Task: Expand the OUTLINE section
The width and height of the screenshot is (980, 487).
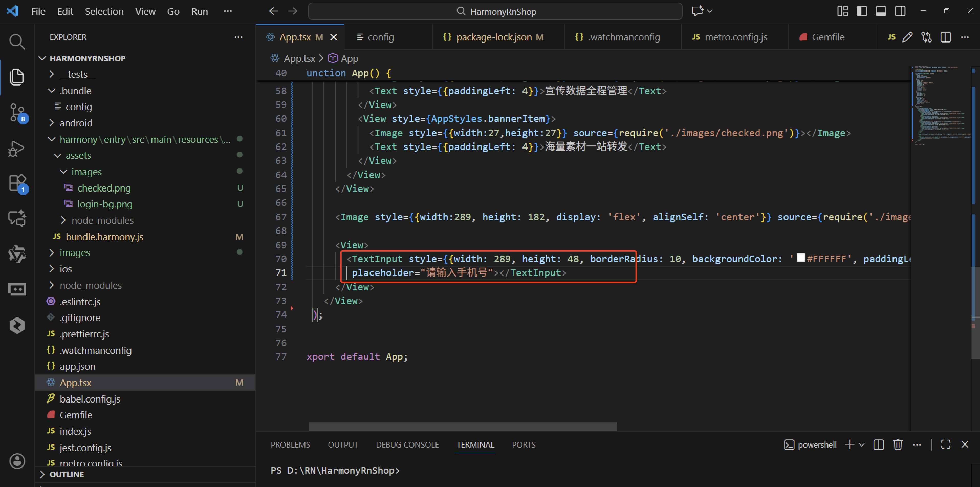Action: [x=67, y=474]
